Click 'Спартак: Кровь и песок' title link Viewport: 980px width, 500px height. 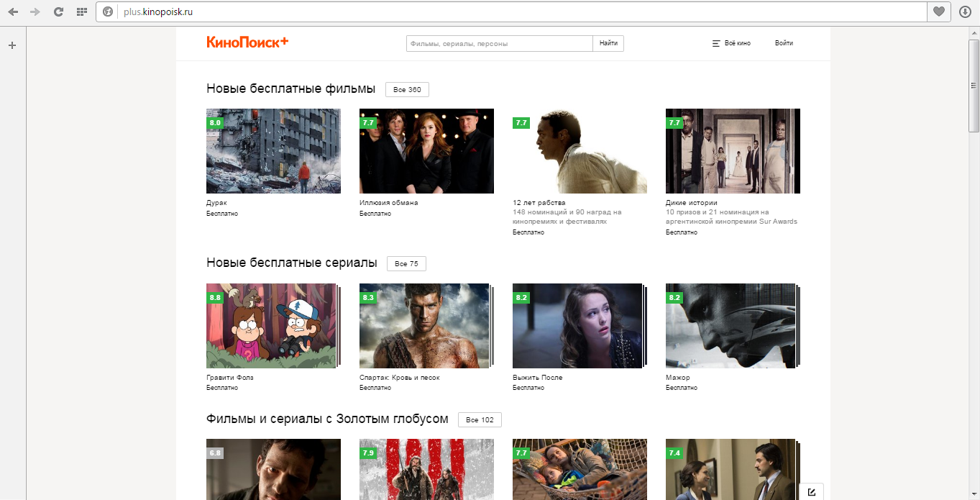pyautogui.click(x=399, y=378)
